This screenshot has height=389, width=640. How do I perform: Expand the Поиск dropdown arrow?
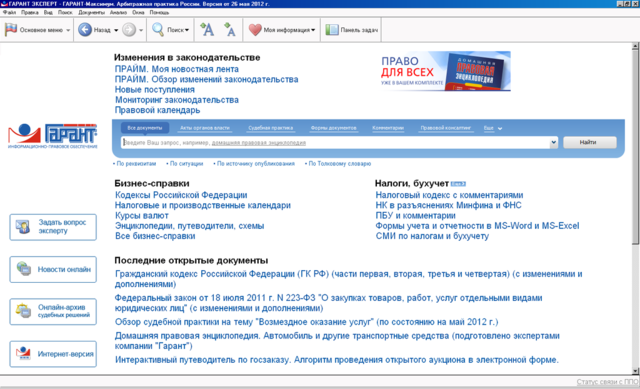pos(187,30)
